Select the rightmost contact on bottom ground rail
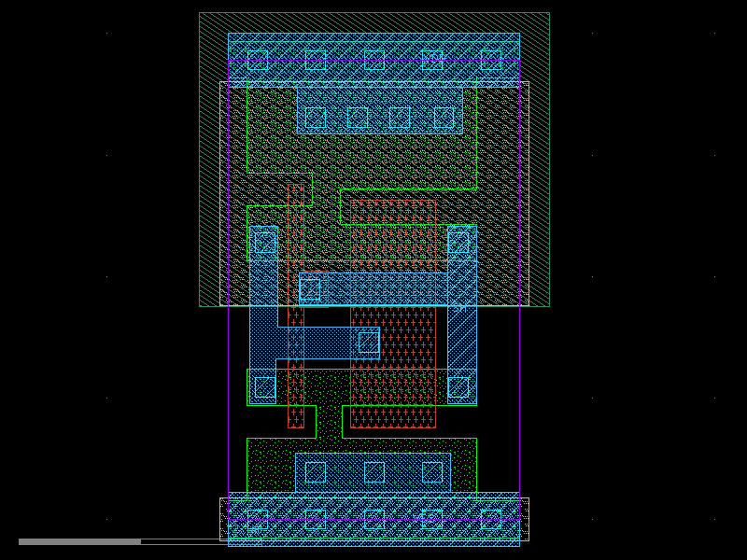The height and width of the screenshot is (560, 747). coord(491,519)
